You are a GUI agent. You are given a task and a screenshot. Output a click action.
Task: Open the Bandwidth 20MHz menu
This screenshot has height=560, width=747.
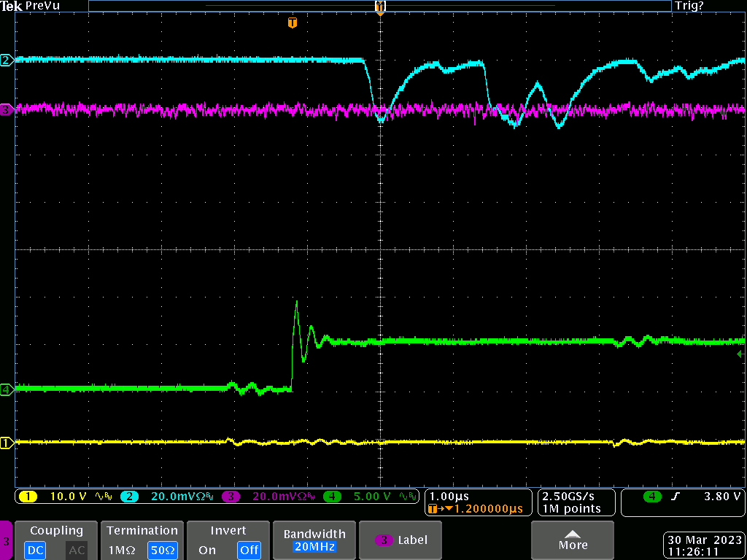click(315, 540)
